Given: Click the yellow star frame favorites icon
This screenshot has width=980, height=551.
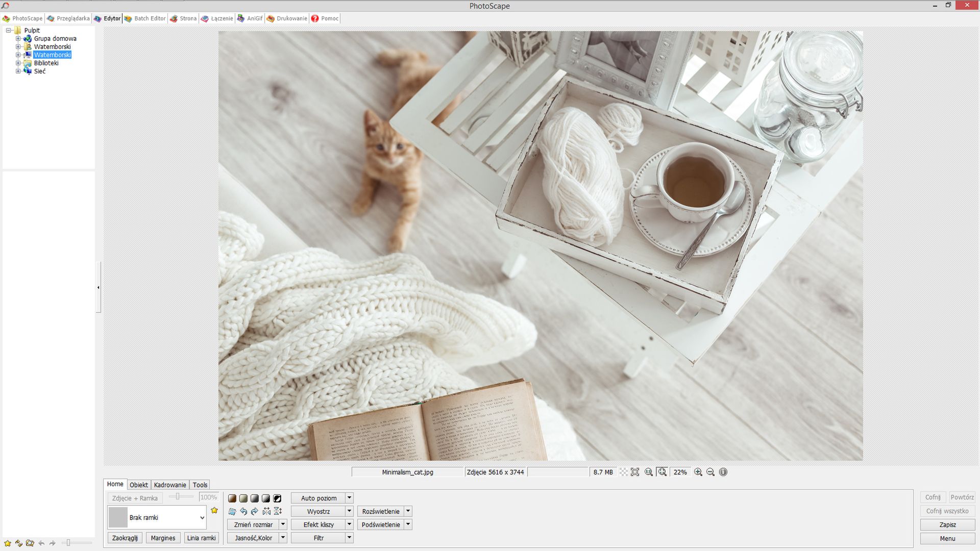Looking at the screenshot, I should pyautogui.click(x=214, y=510).
